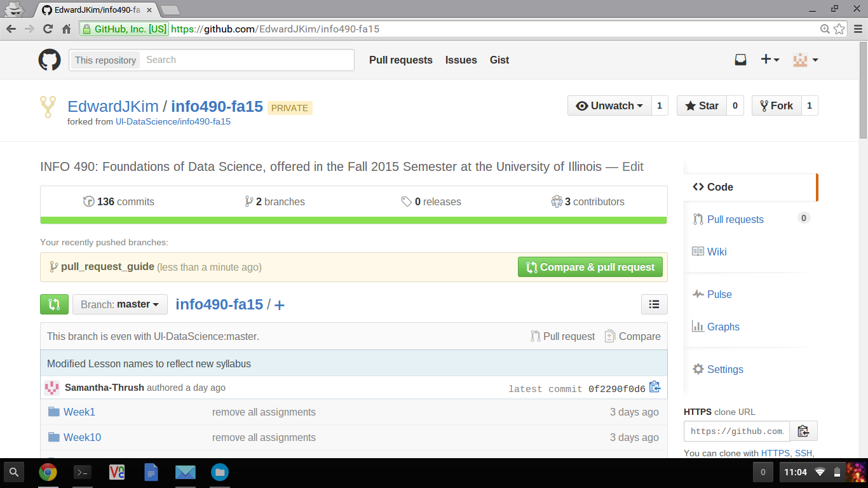Open the Unwatch dropdown button

click(x=609, y=106)
